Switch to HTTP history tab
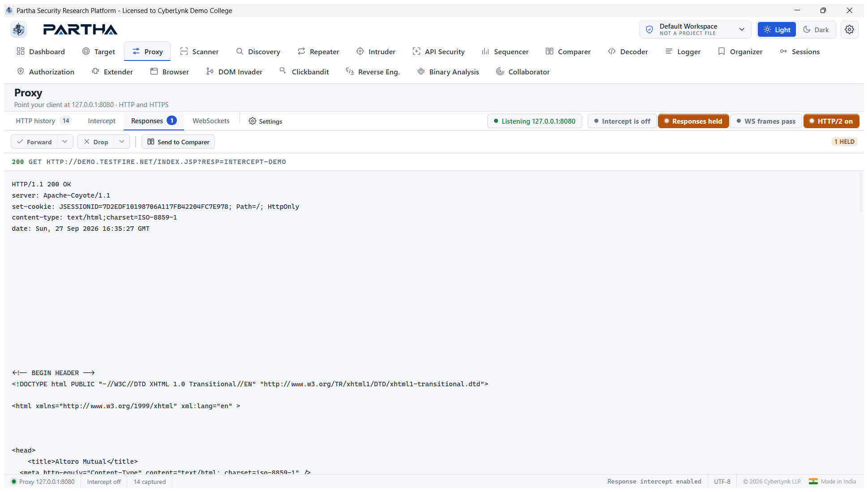 (43, 121)
